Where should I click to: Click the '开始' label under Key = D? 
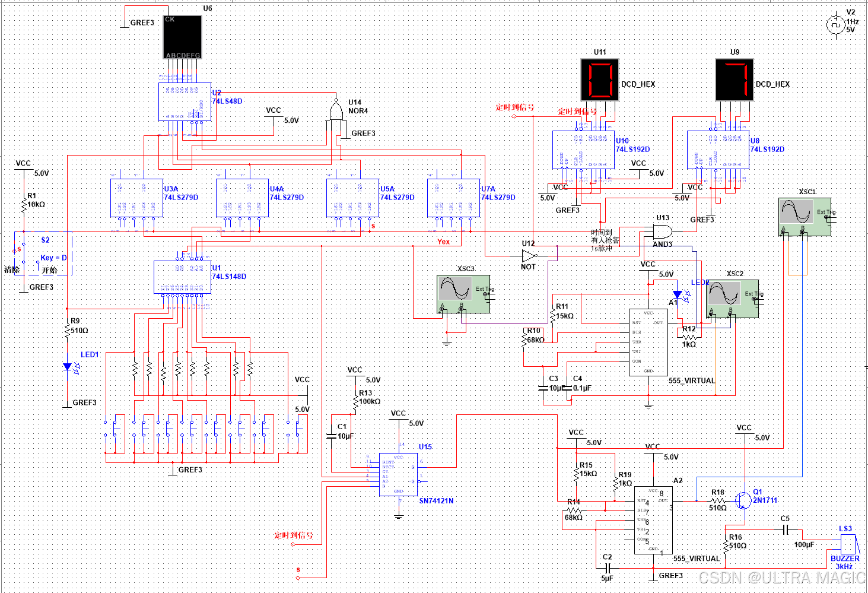click(49, 270)
